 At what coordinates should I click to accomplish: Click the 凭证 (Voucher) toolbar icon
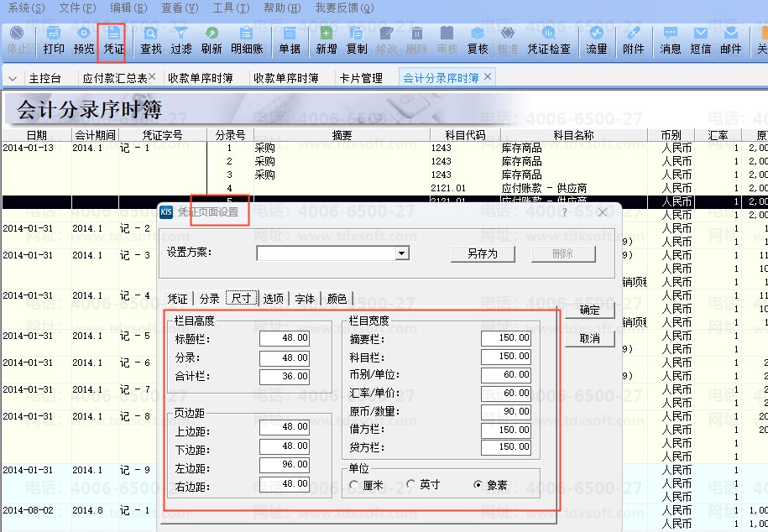point(113,40)
